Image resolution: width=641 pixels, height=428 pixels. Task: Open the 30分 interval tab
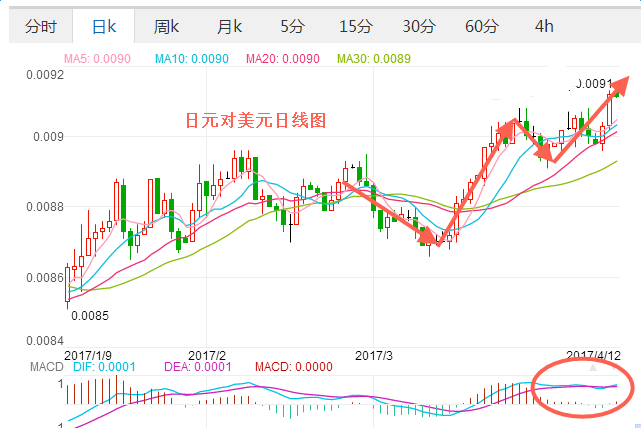tap(418, 27)
